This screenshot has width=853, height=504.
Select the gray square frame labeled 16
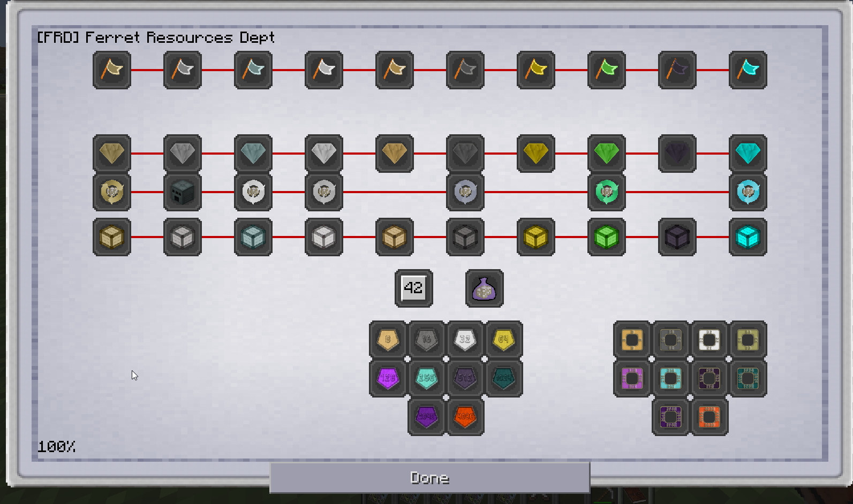tap(671, 340)
